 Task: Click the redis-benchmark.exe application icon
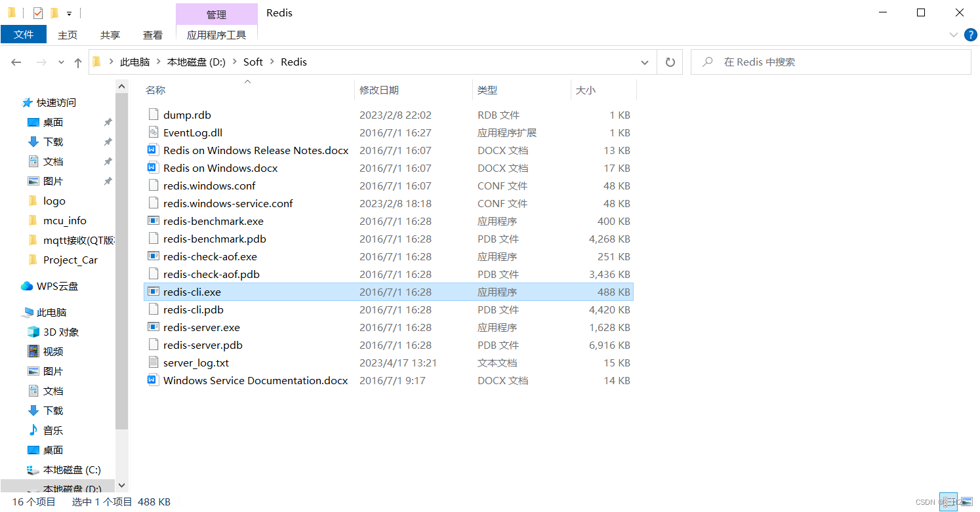153,221
